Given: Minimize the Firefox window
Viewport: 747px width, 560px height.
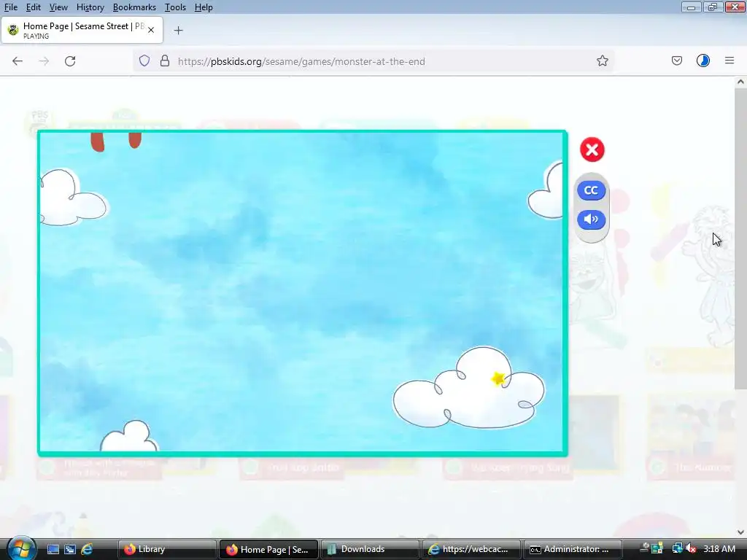Looking at the screenshot, I should [x=691, y=7].
